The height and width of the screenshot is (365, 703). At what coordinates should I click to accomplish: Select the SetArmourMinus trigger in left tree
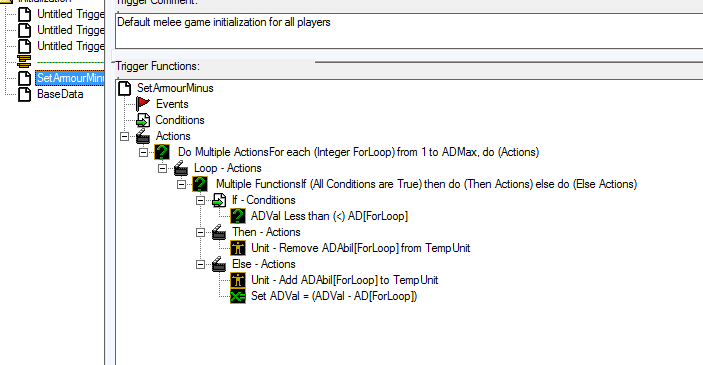coord(70,78)
